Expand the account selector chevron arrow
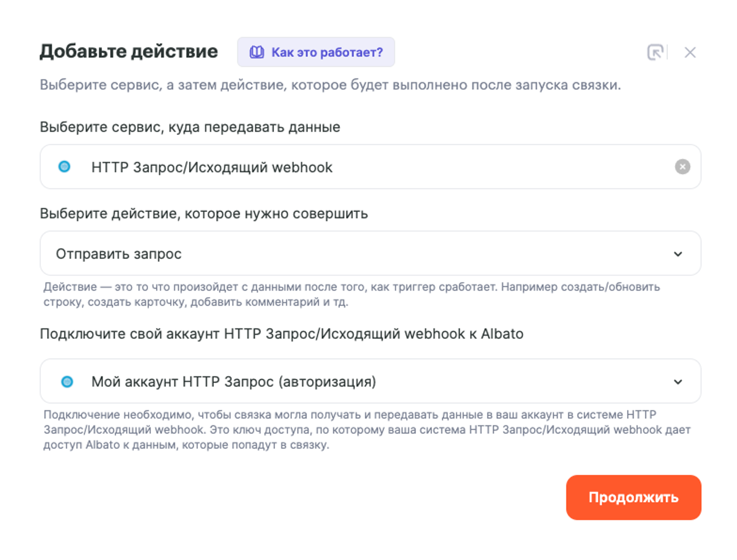 click(678, 382)
